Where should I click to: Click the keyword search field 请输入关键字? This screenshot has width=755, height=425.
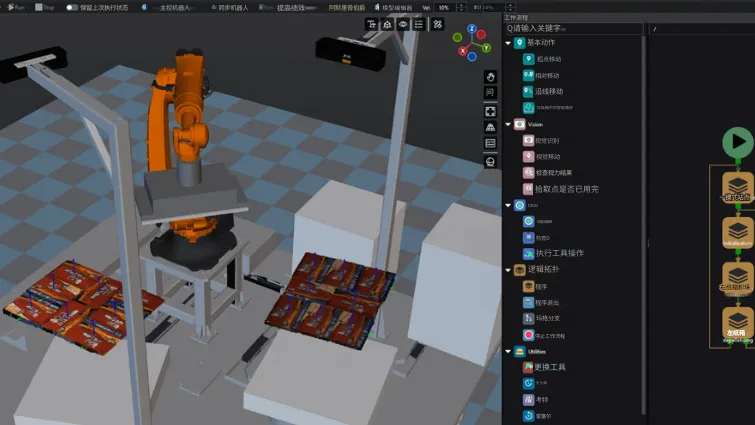coord(574,28)
